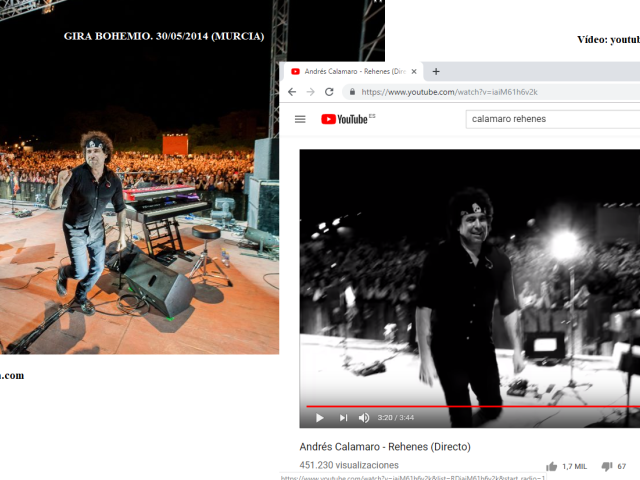Play the video
The height and width of the screenshot is (480, 640).
320,418
